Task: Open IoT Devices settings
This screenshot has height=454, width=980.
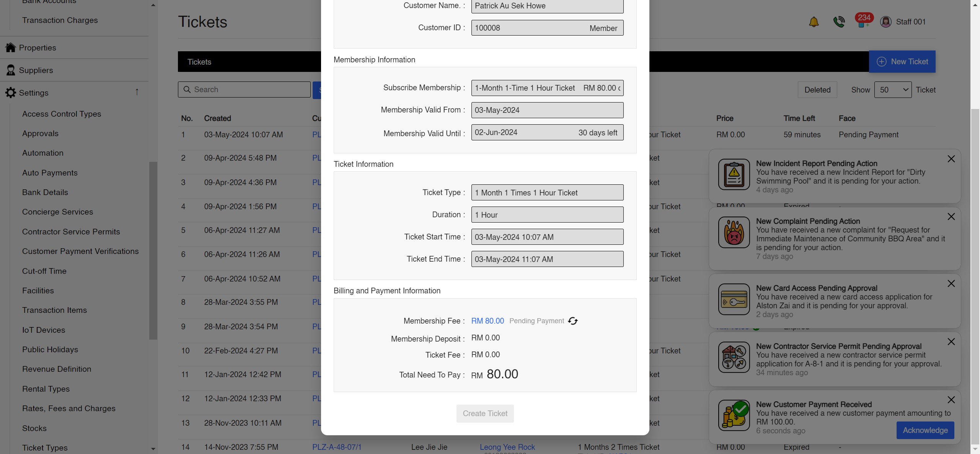Action: tap(43, 330)
